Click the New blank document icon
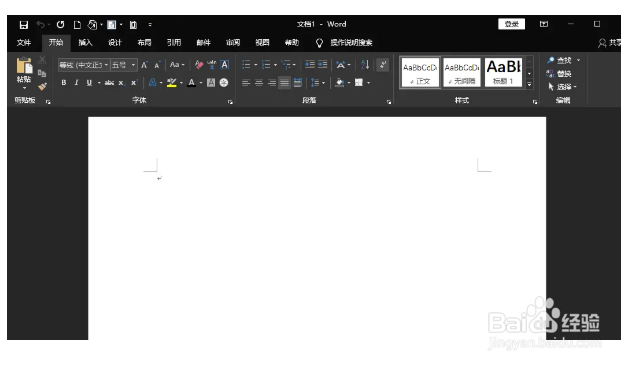637x365 pixels. click(77, 25)
